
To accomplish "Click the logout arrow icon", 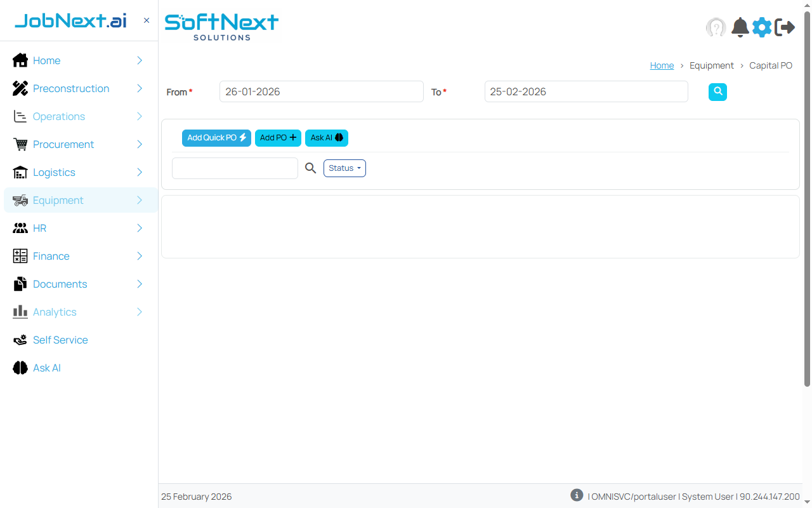I will 785,27.
